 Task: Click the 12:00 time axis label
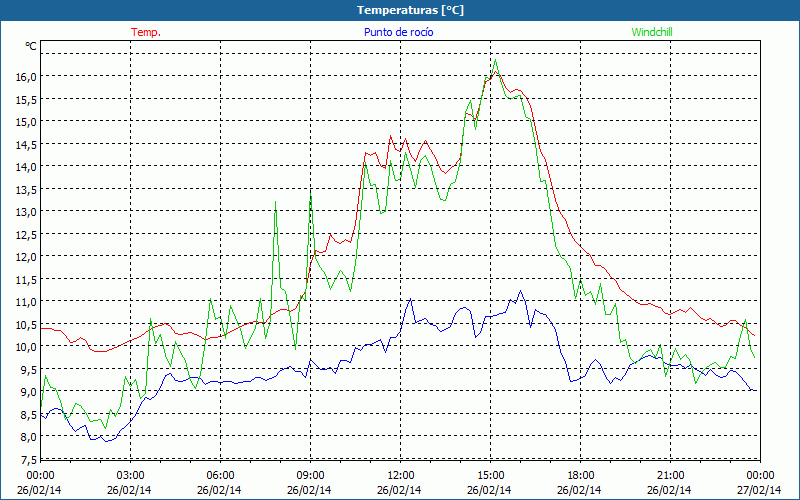click(401, 475)
